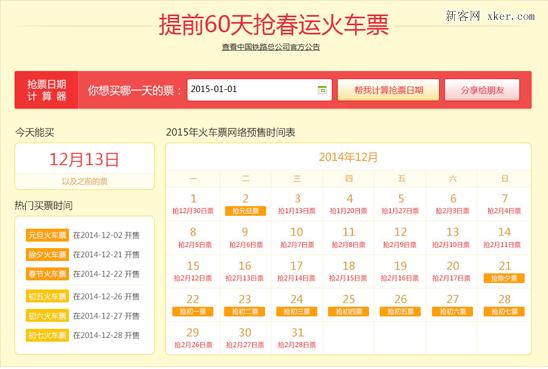548x369 pixels.
Task: Open 查看中国铁路总公司官方公告 link
Action: 271,47
